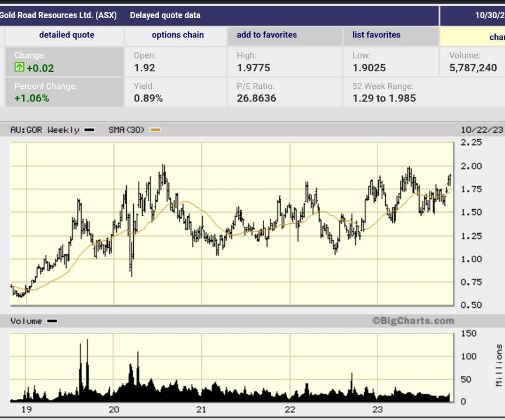The height and width of the screenshot is (420, 505).
Task: Click the SMA(30) legend swatch
Action: point(156,130)
